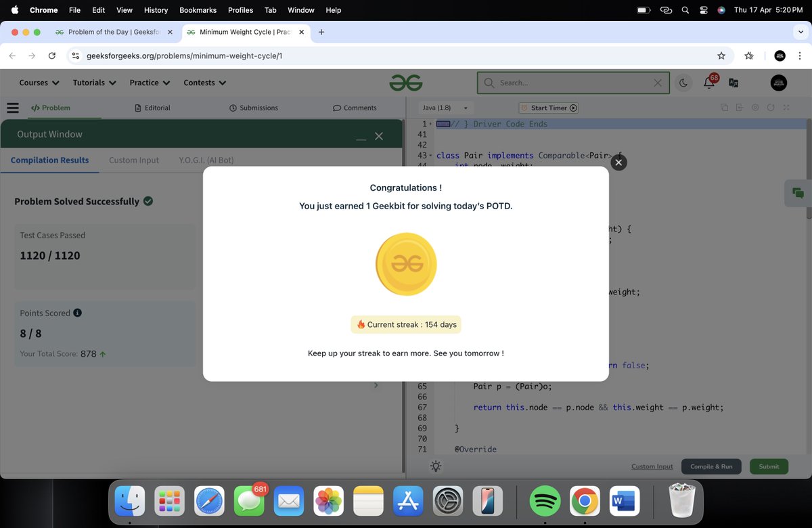Open the Java (1.8) language dropdown
Viewport: 812px width, 528px height.
point(445,108)
